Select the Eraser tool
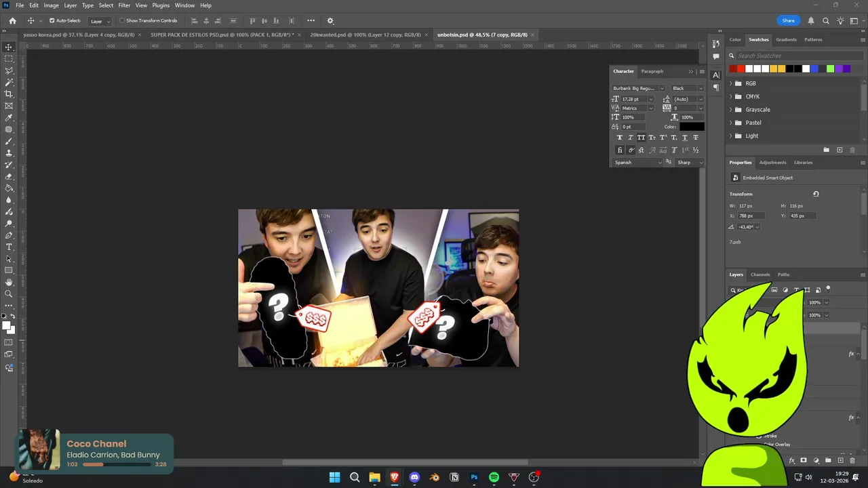 pyautogui.click(x=9, y=176)
